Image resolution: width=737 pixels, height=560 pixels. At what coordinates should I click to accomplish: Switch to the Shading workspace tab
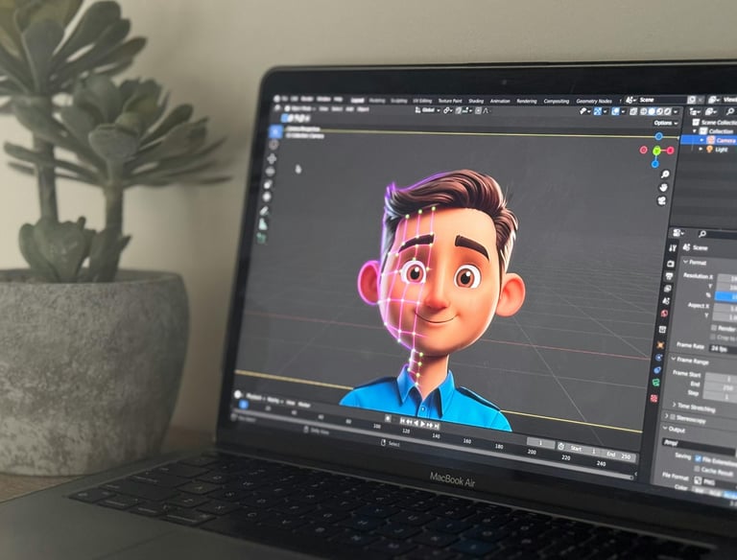tap(476, 101)
